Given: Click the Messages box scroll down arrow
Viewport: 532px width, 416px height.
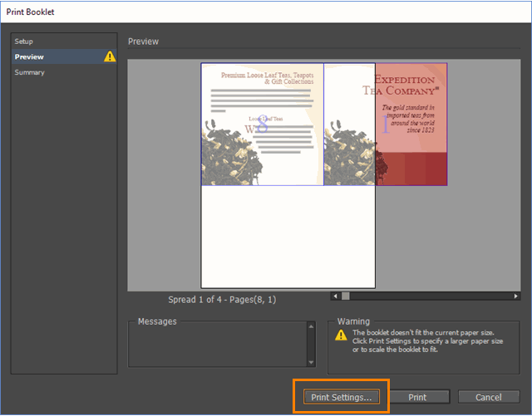Looking at the screenshot, I should coord(311,362).
